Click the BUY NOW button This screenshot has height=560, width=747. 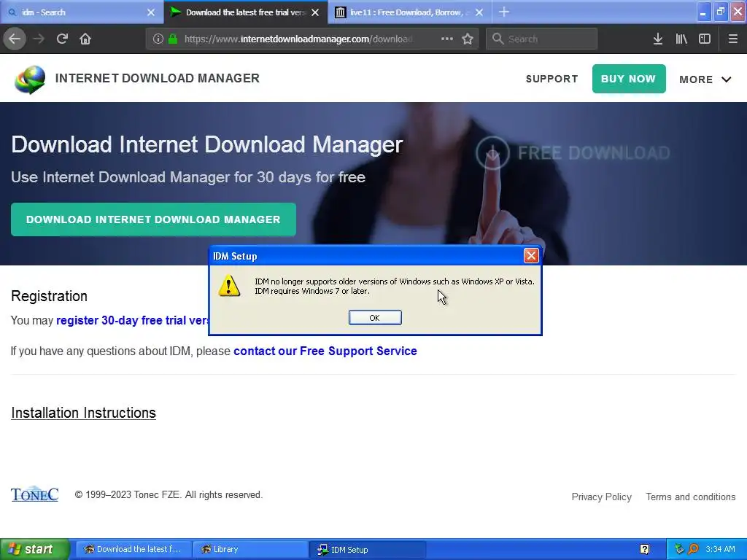point(628,79)
